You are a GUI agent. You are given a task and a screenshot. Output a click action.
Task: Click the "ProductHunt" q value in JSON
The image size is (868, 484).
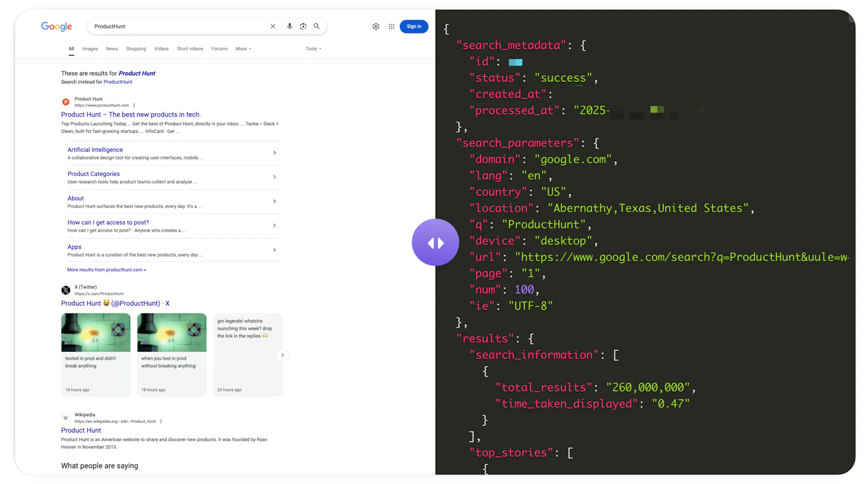[544, 224]
